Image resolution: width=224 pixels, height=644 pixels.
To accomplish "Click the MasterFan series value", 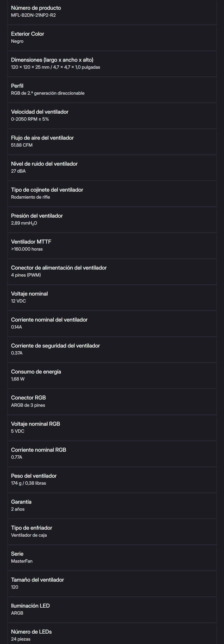I will 22,561.
